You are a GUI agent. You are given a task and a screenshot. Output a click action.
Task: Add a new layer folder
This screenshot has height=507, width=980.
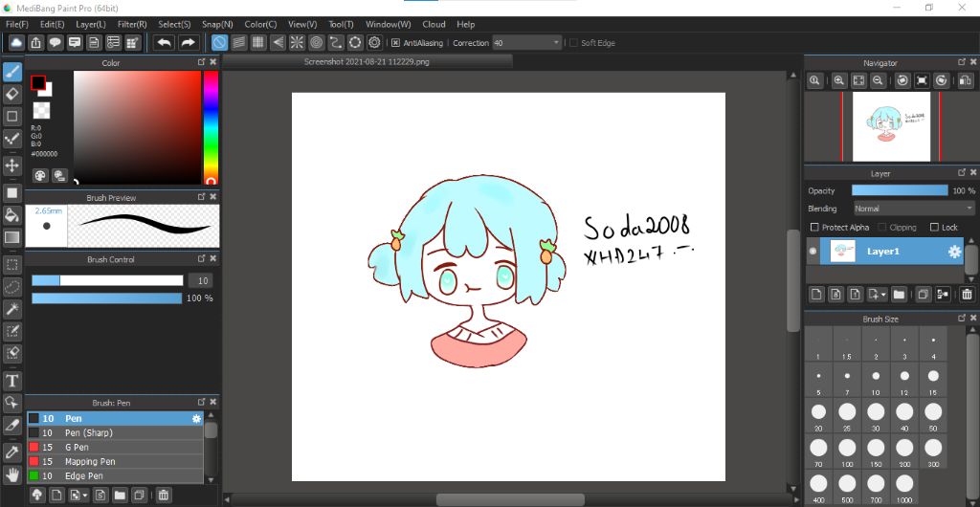pos(899,294)
